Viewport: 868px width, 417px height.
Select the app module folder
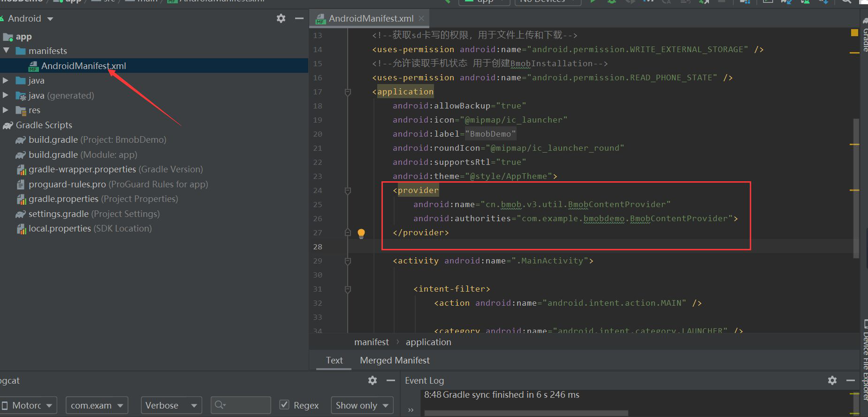[x=17, y=37]
